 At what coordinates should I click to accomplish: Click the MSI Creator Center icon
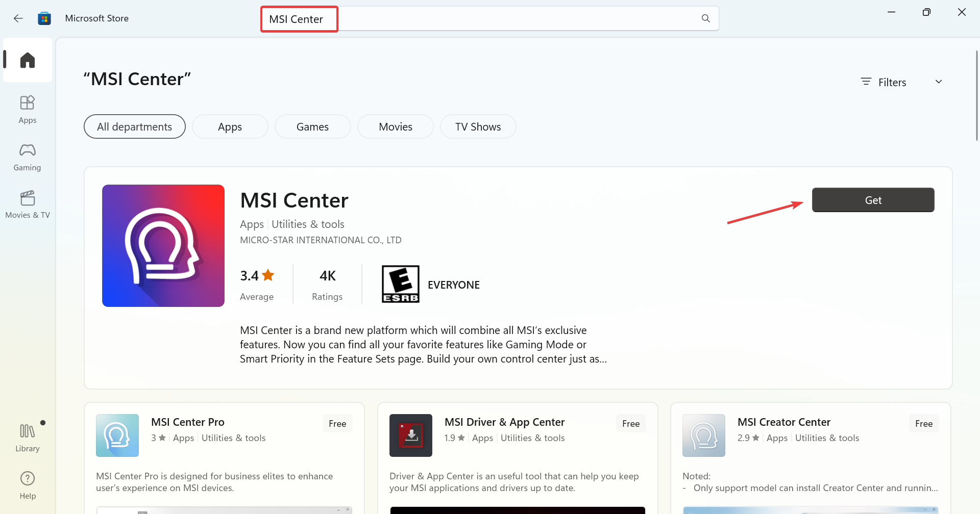click(704, 435)
